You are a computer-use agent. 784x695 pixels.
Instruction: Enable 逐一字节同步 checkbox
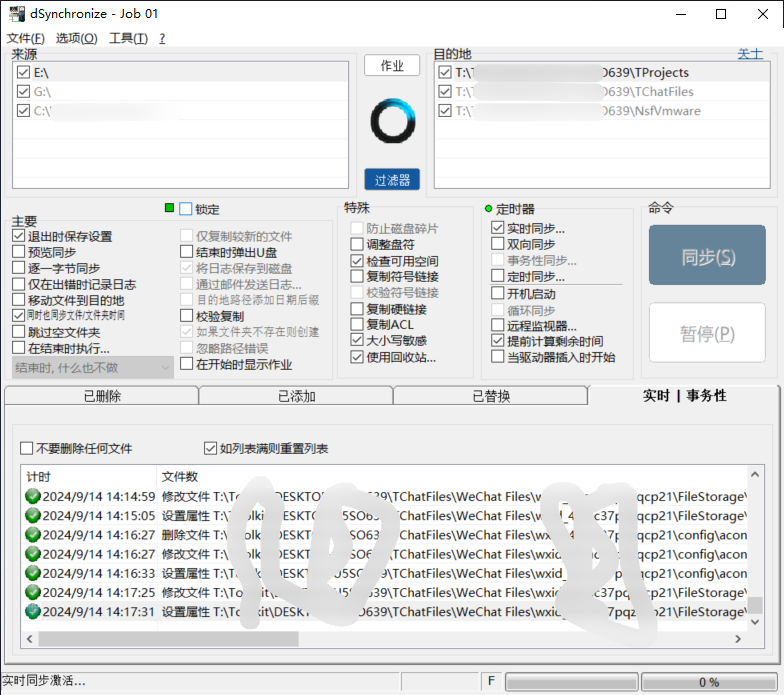(x=18, y=268)
